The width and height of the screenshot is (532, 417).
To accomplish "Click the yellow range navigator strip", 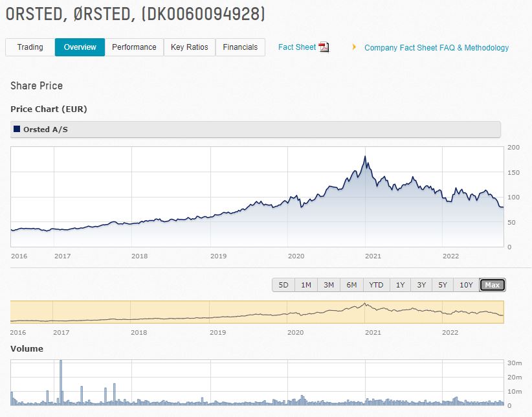I will (x=256, y=312).
